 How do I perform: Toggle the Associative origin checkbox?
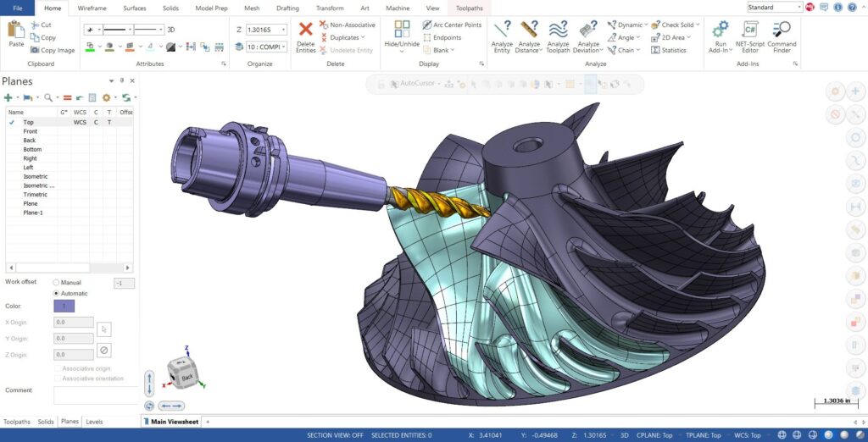pos(58,368)
